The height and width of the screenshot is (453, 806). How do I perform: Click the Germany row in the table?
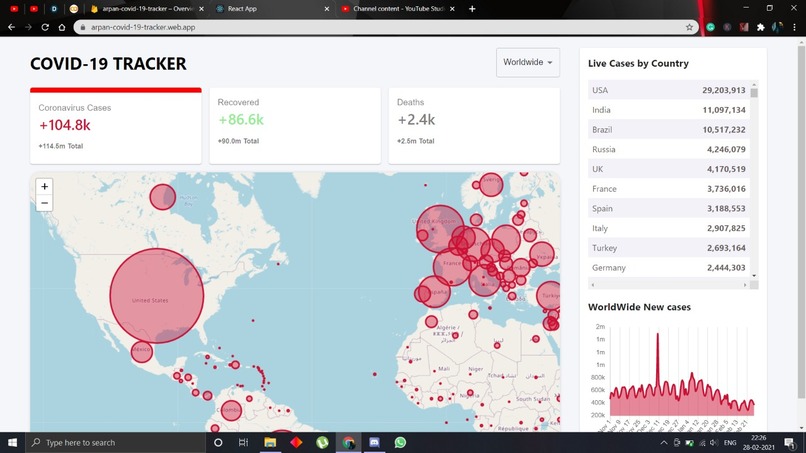pos(669,267)
